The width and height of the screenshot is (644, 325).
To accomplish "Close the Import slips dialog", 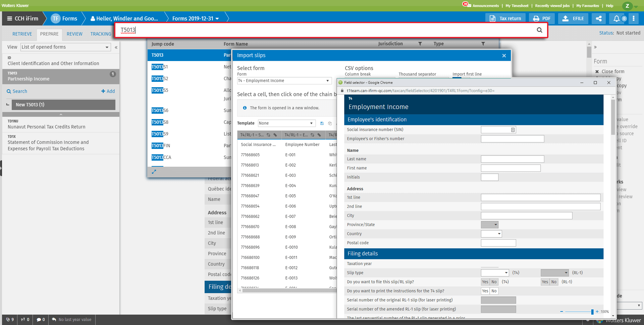I will pos(504,56).
